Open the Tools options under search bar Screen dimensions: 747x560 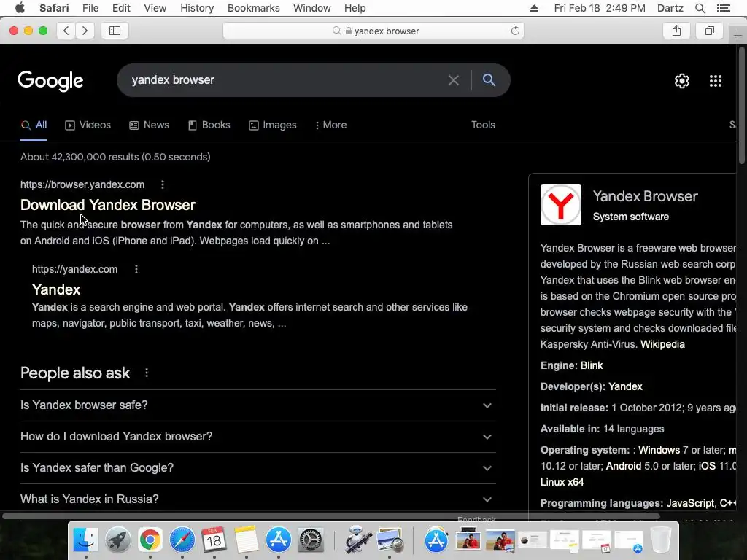pyautogui.click(x=483, y=125)
